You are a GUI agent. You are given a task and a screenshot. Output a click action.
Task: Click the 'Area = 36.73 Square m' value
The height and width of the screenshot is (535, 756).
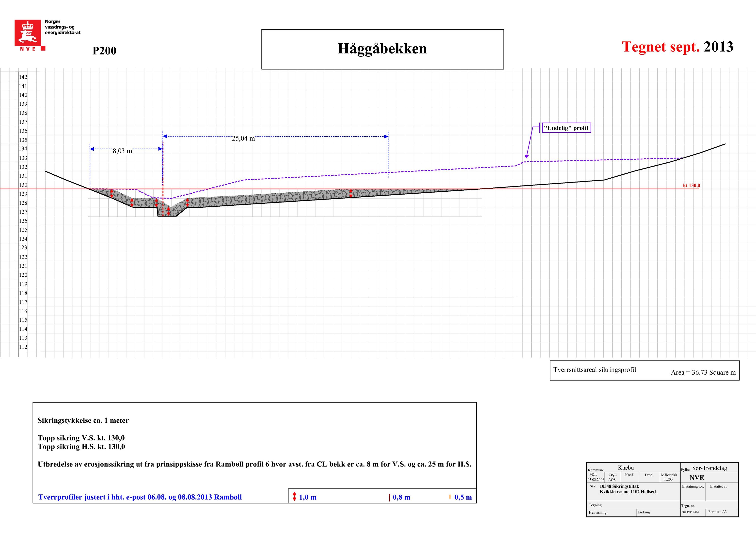coord(703,372)
